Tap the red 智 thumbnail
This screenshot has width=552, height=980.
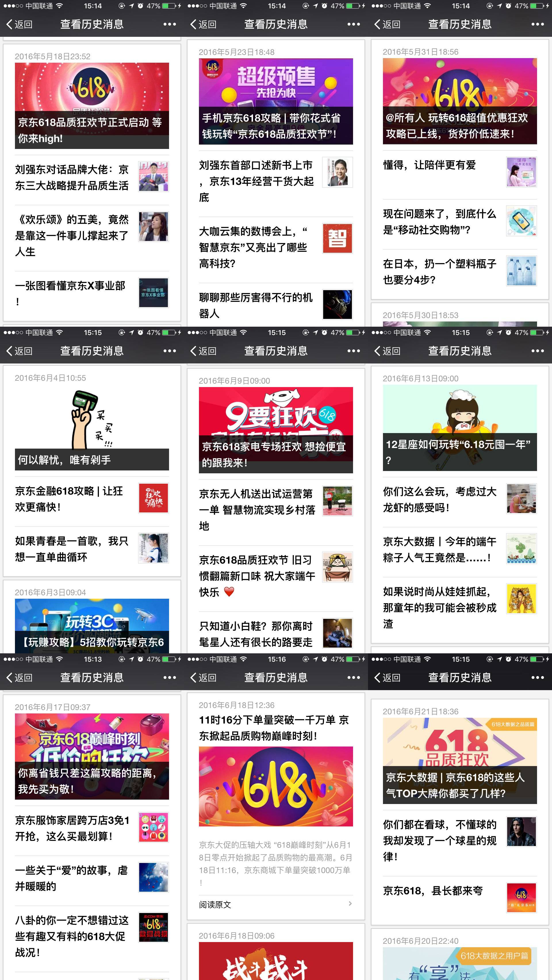pyautogui.click(x=338, y=238)
